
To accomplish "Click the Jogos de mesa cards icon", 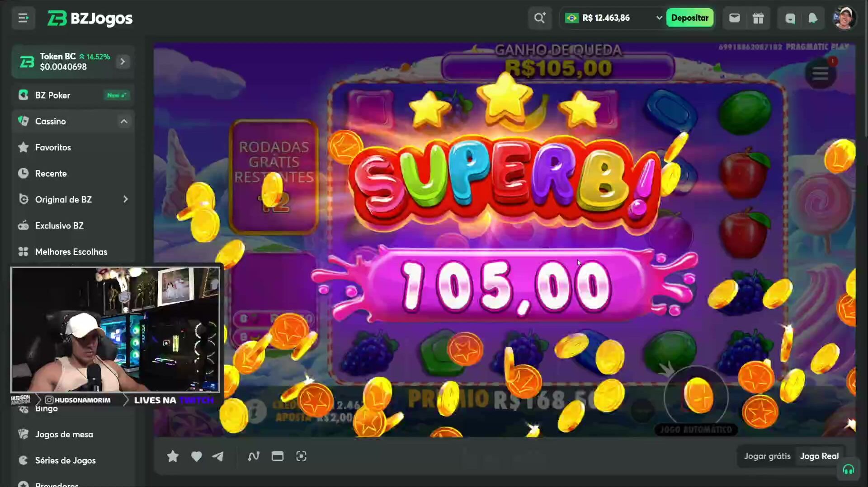I will [23, 434].
